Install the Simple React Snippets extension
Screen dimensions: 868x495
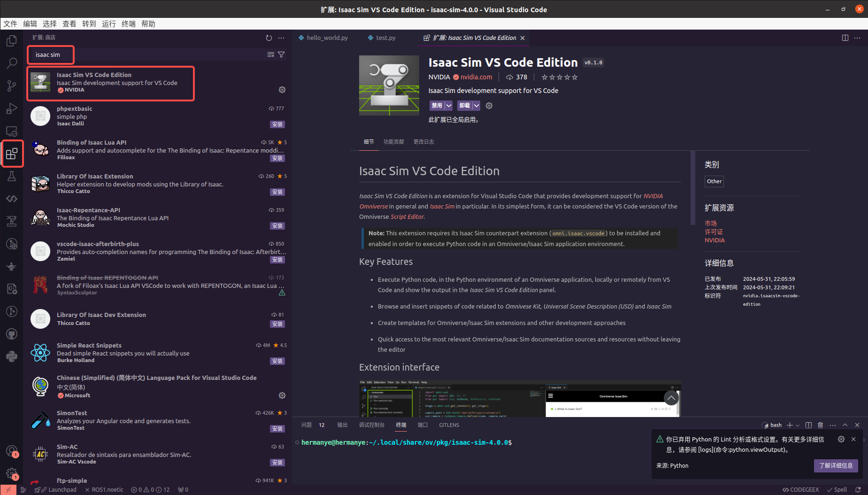[x=277, y=361]
